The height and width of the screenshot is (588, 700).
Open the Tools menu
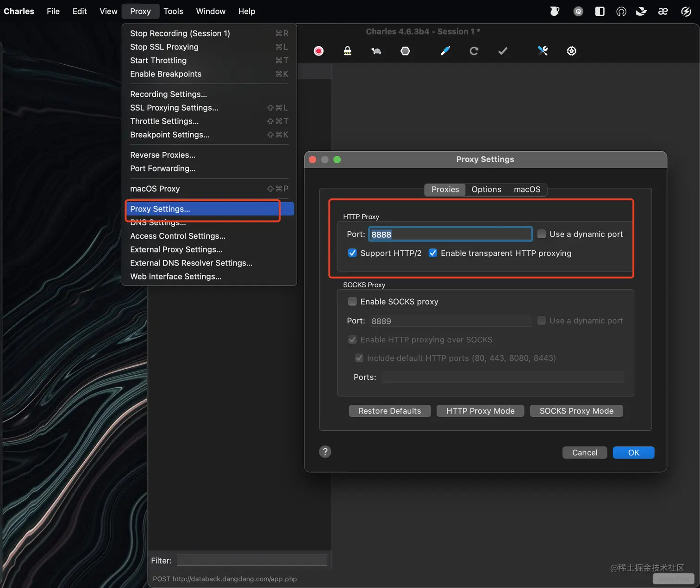(x=173, y=11)
